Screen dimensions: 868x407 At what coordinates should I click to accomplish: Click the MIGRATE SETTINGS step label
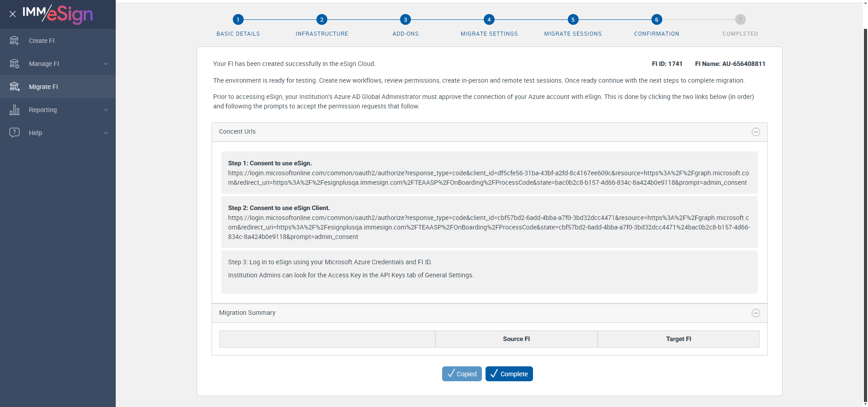[489, 34]
